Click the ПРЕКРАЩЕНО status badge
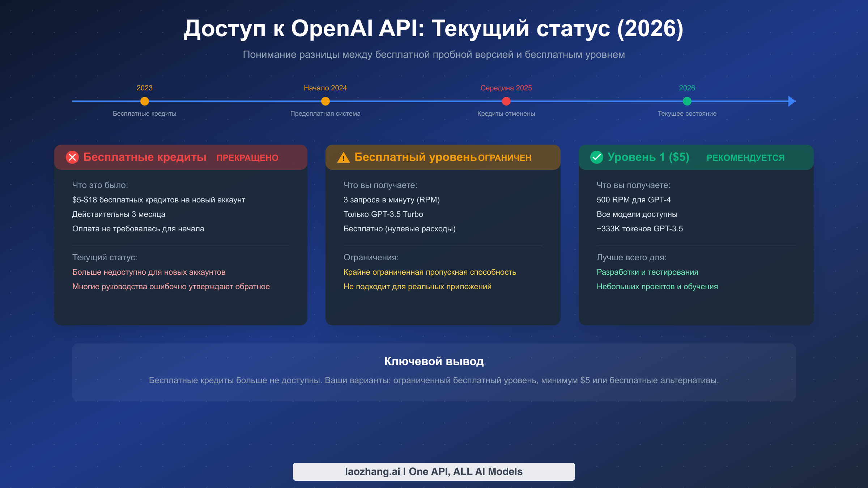This screenshot has width=868, height=488. (247, 158)
